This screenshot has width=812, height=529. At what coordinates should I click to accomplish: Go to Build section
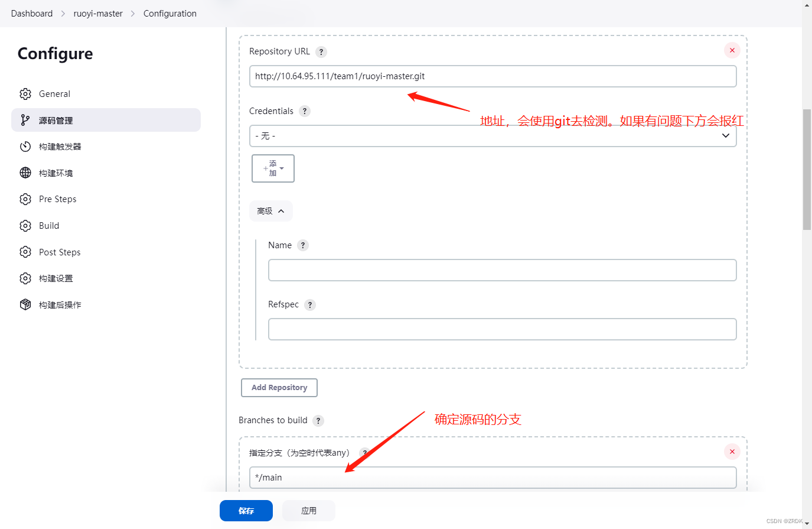(106, 226)
